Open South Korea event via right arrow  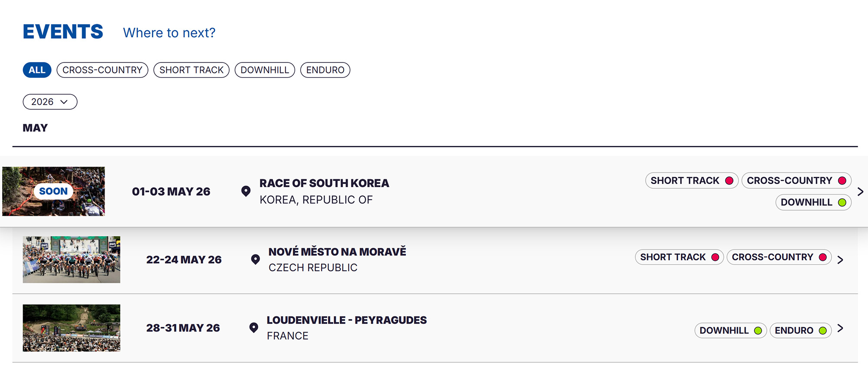click(x=860, y=191)
